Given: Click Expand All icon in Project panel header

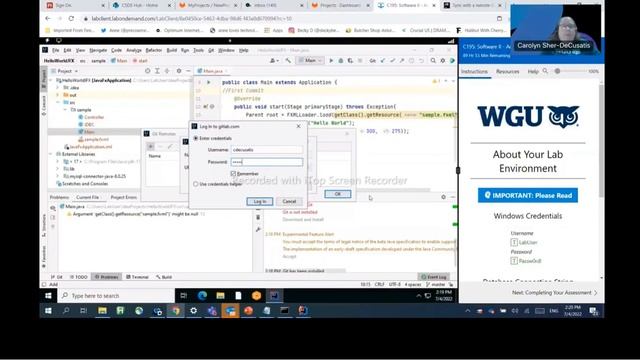Looking at the screenshot, I should click(x=157, y=71).
